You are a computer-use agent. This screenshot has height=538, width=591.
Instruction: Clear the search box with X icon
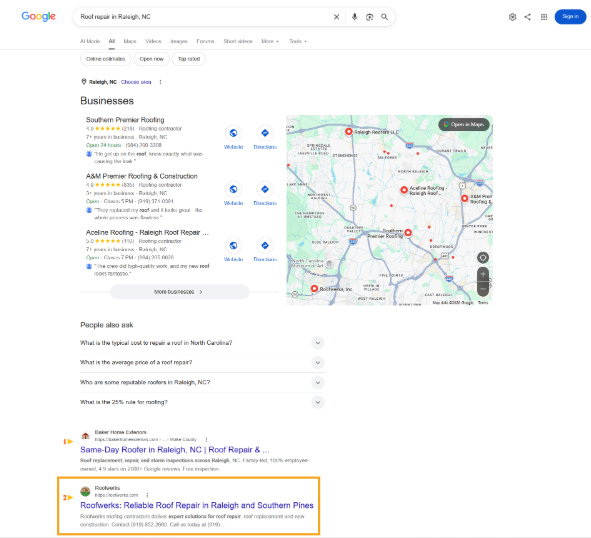point(336,17)
